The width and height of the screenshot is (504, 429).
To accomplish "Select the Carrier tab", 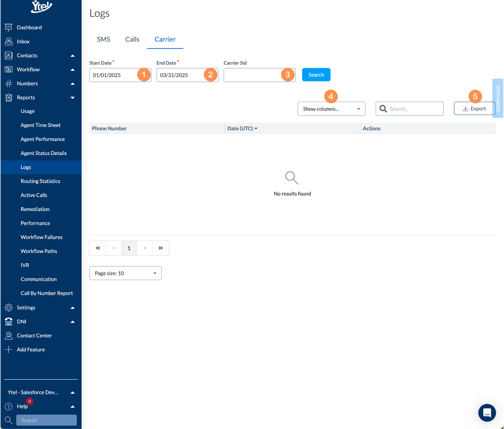I will click(x=165, y=39).
